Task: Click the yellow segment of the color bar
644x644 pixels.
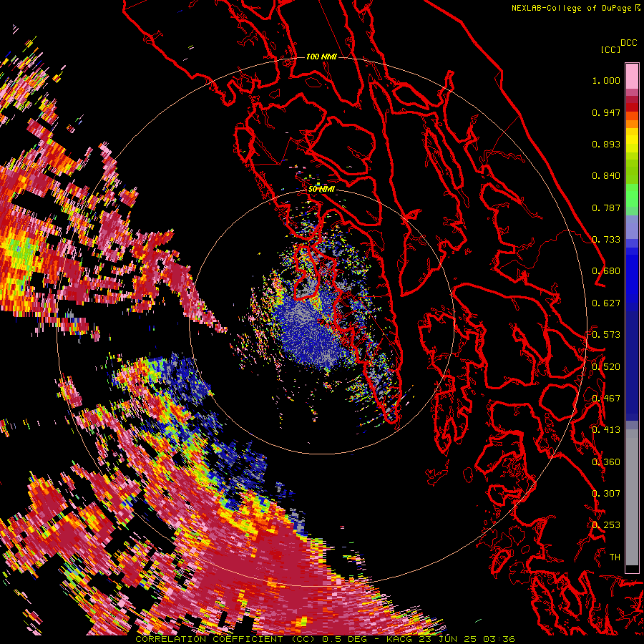Action: pos(632,140)
